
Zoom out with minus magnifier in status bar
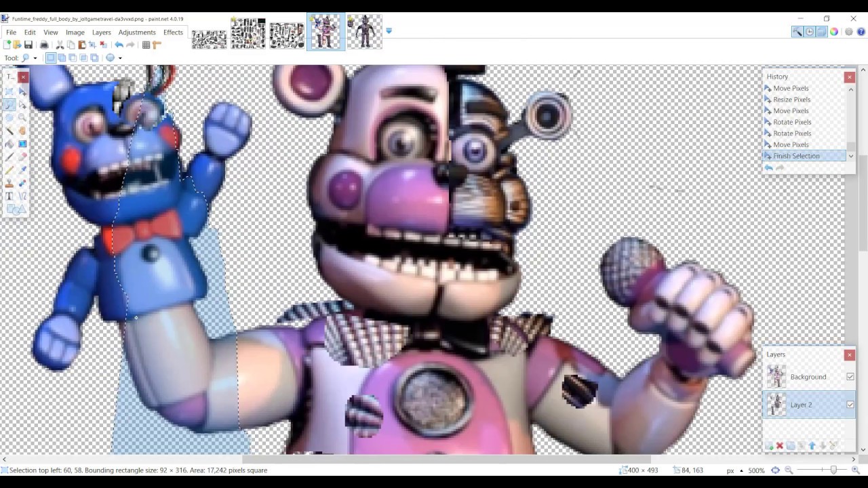[x=789, y=470]
